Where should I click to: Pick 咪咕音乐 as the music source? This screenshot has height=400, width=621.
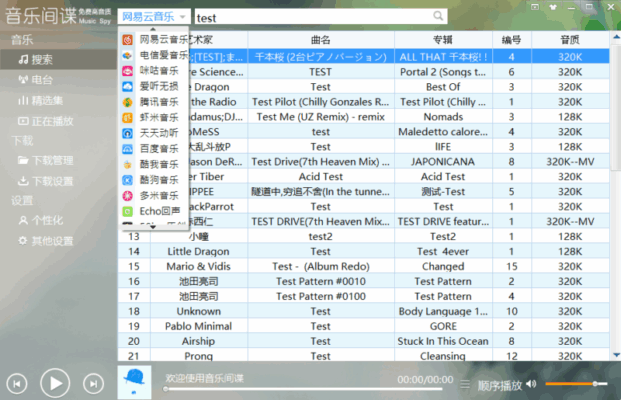click(154, 71)
